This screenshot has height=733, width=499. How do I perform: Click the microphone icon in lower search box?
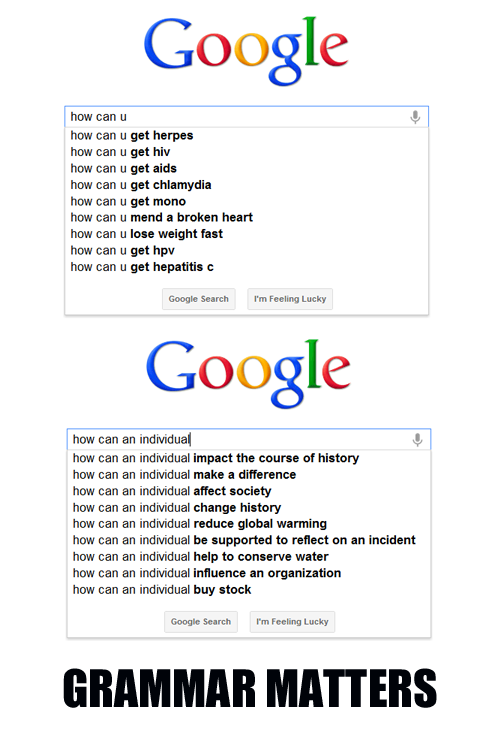click(417, 439)
